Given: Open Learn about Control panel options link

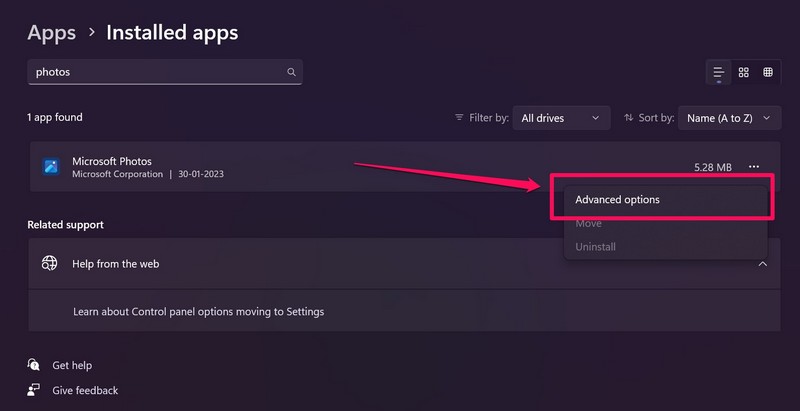Looking at the screenshot, I should tap(198, 311).
